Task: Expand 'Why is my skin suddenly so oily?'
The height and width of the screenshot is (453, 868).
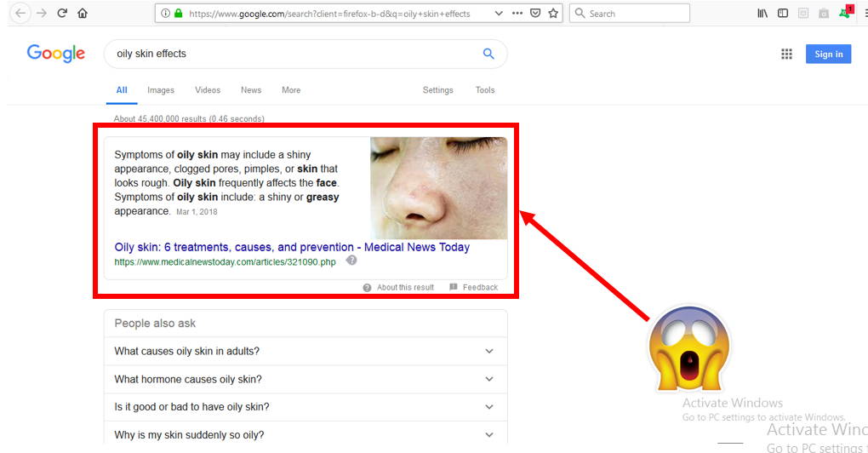Action: 306,435
